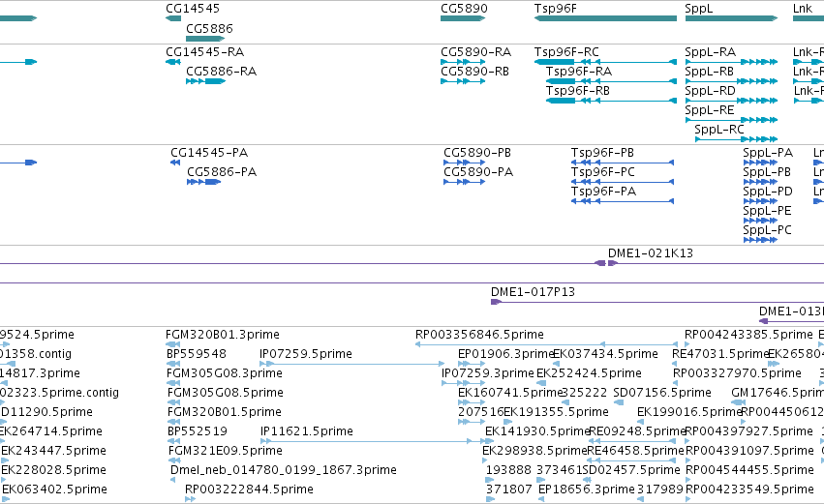
Task: Open protein SppL-PD
Action: tap(768, 192)
